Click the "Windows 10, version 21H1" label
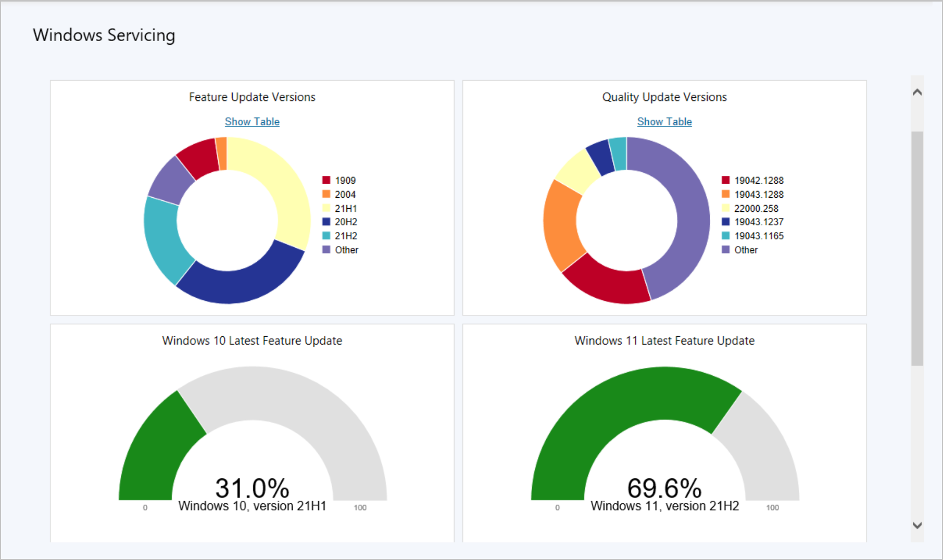Viewport: 943px width, 560px height. pyautogui.click(x=252, y=506)
